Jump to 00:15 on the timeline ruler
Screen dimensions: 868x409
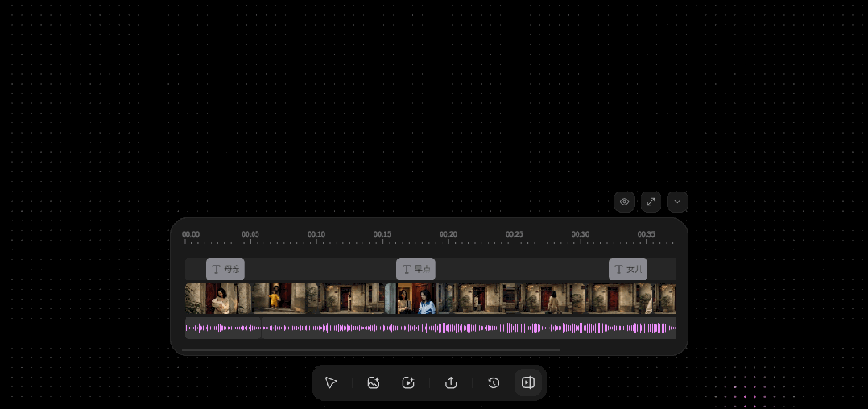382,234
